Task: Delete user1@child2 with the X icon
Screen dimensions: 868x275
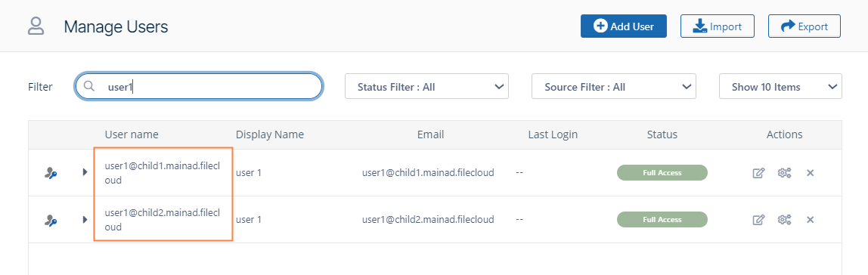Action: click(x=810, y=220)
